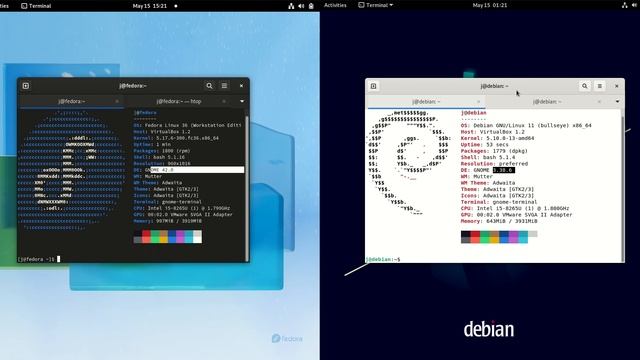The image size is (640, 360).
Task: Open search in Debian terminal header
Action: point(585,86)
